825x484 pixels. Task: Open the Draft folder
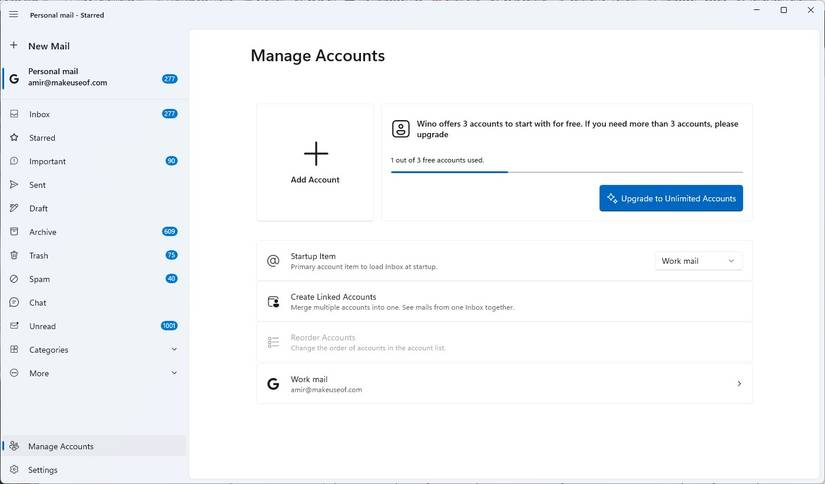(x=94, y=208)
